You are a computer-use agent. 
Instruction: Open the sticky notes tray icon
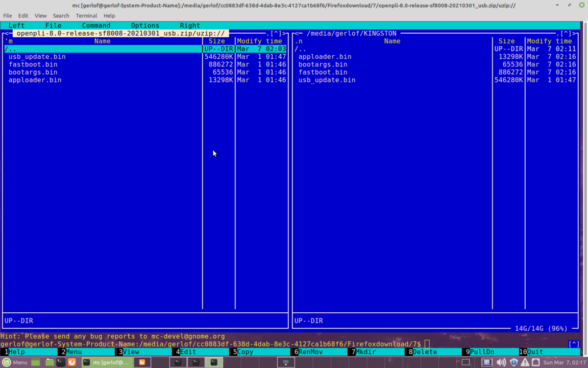pos(486,362)
